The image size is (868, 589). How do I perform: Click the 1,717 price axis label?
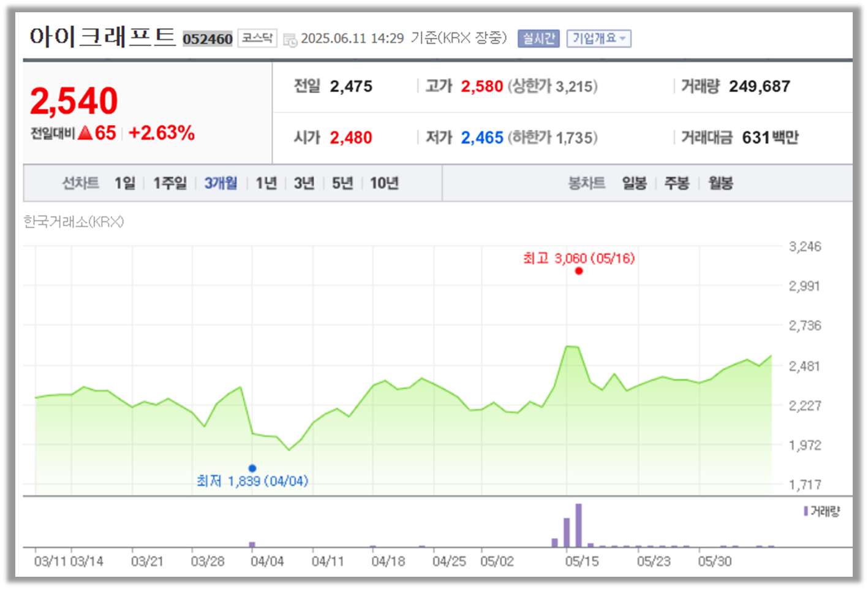pos(805,485)
